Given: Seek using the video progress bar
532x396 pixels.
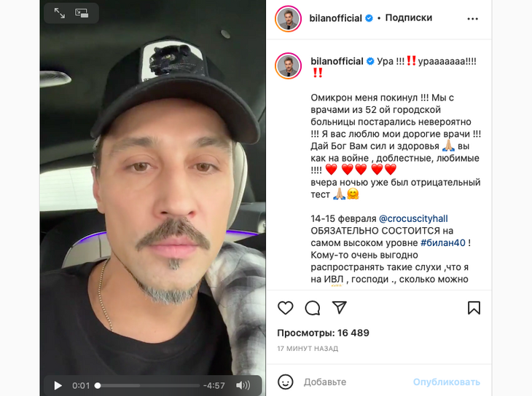Looking at the screenshot, I should pyautogui.click(x=148, y=386).
